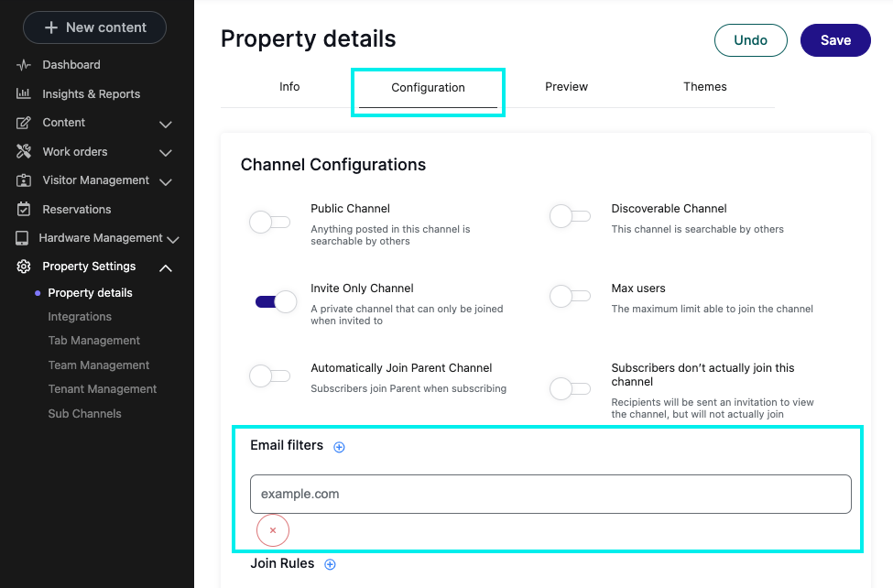
Task: Click the Email filters heading text
Action: (x=287, y=445)
